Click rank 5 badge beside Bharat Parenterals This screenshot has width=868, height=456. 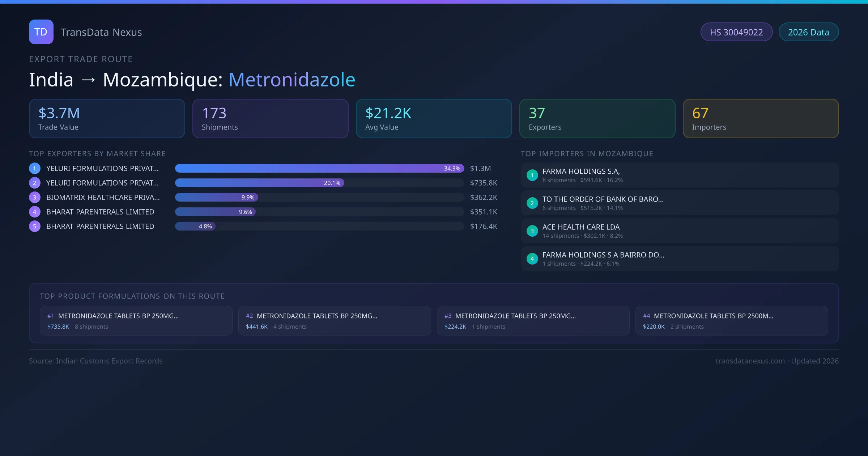35,226
